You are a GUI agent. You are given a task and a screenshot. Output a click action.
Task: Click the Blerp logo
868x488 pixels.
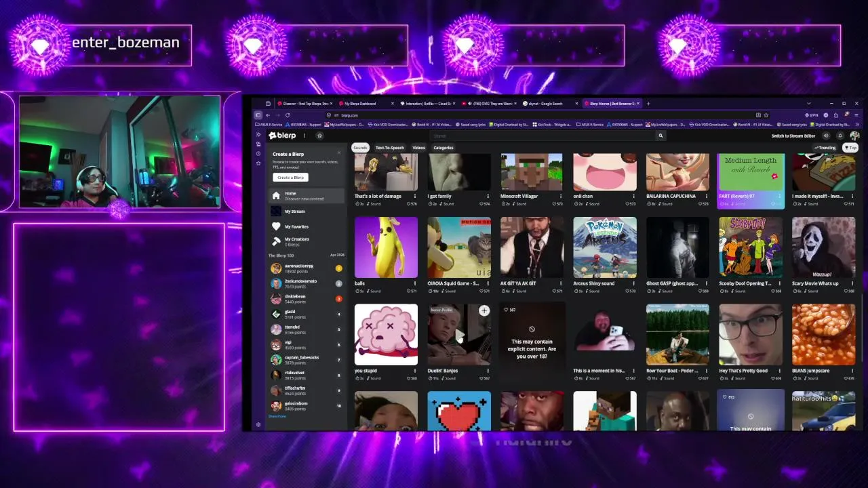[282, 136]
